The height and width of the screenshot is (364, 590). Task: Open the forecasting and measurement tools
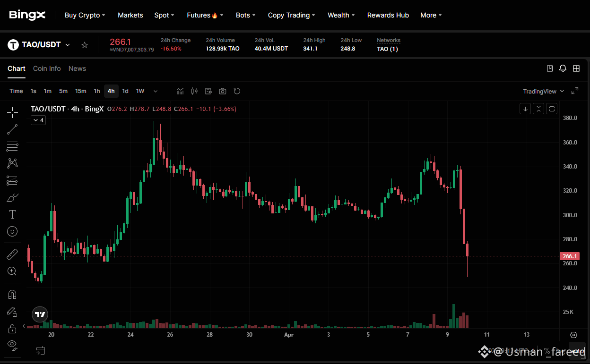(12, 180)
